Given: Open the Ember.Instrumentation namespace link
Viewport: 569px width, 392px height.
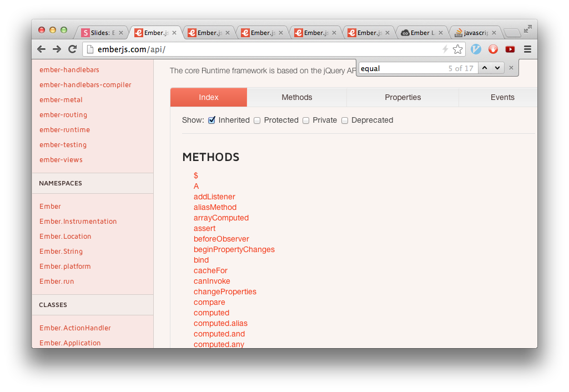Looking at the screenshot, I should tap(78, 222).
